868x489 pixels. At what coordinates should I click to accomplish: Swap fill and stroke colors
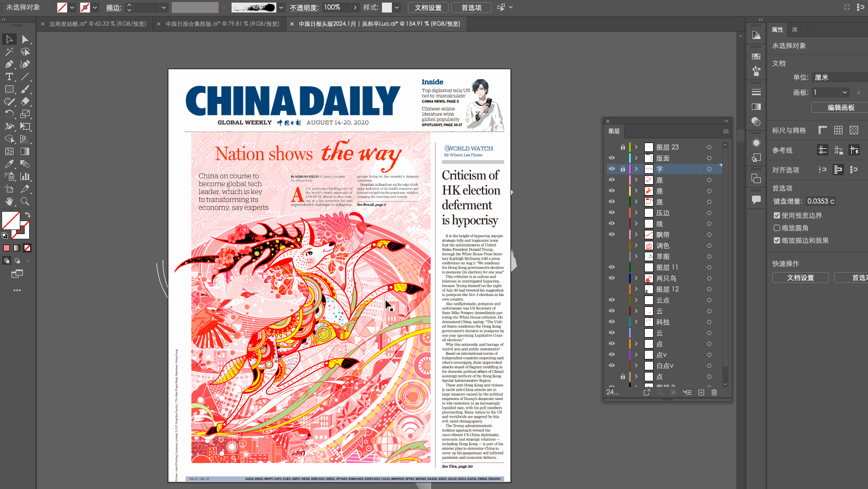28,214
